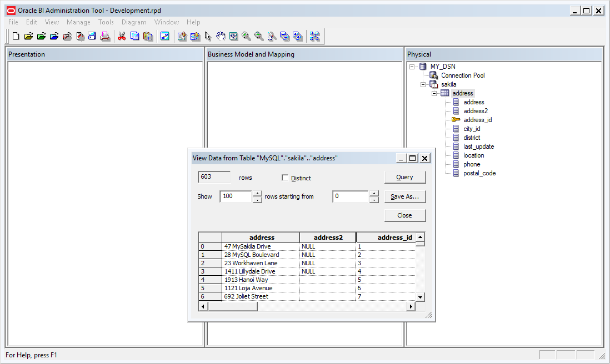
Task: Enable the Distinct checkbox
Action: [x=285, y=178]
